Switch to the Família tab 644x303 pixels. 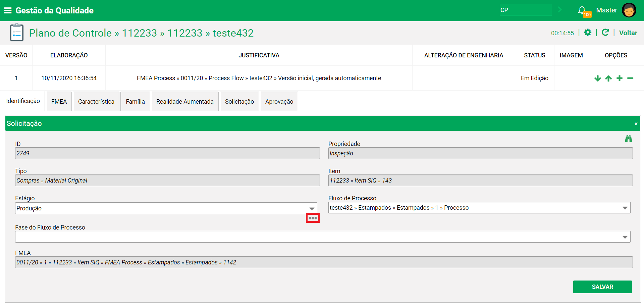click(x=135, y=101)
